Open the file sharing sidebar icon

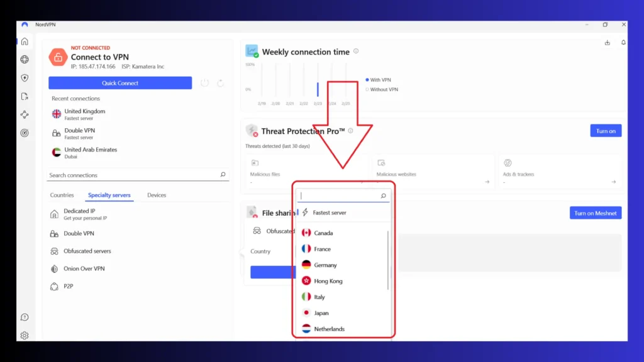[x=25, y=96]
